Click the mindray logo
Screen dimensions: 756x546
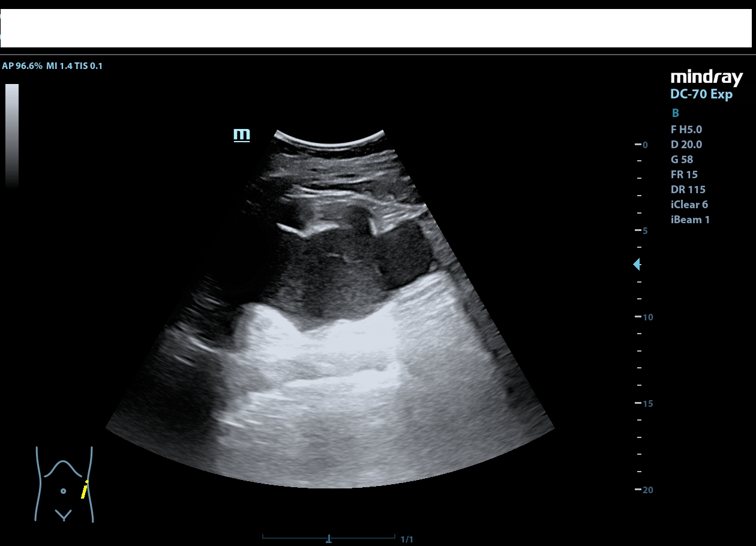point(706,78)
